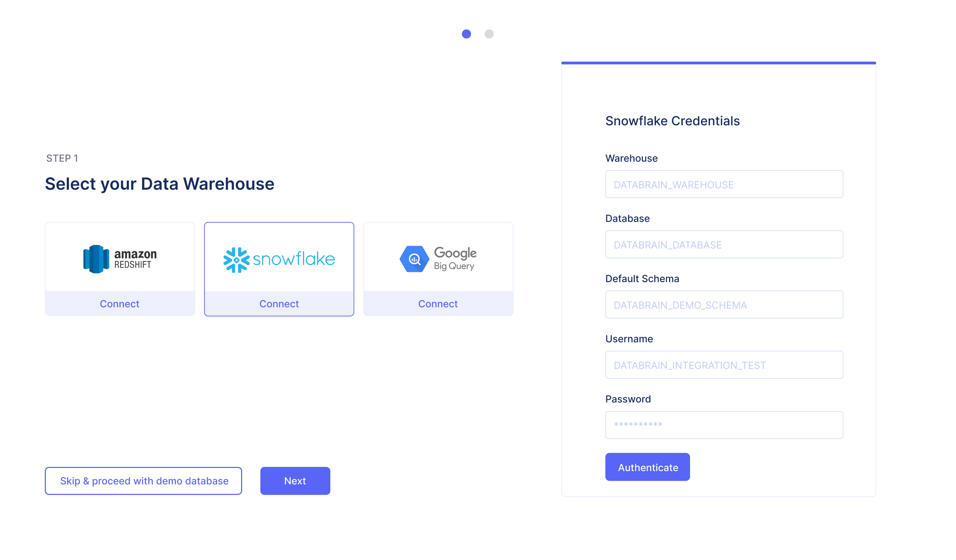
Task: Select the Username input field
Action: point(724,365)
